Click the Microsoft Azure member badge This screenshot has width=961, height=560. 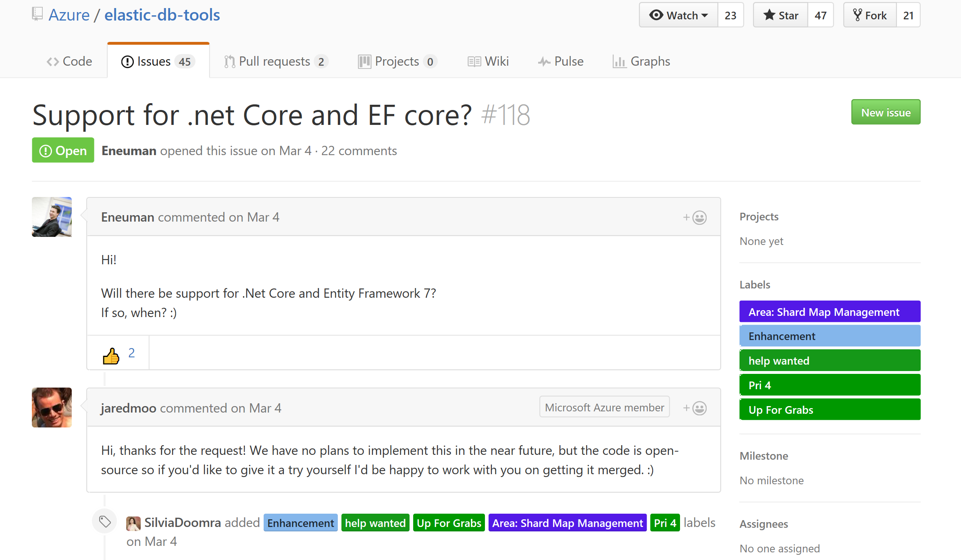point(604,407)
